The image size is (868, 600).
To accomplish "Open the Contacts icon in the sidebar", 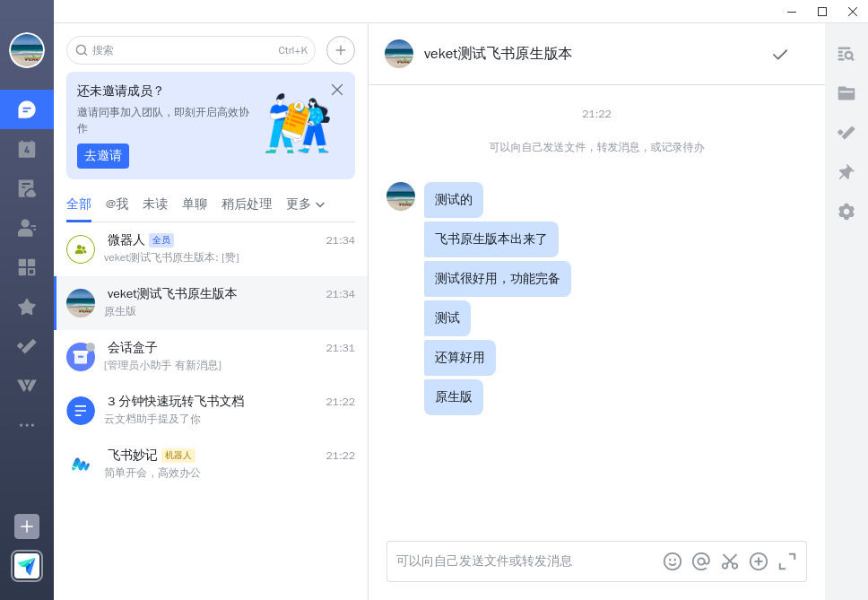I will coord(27,228).
